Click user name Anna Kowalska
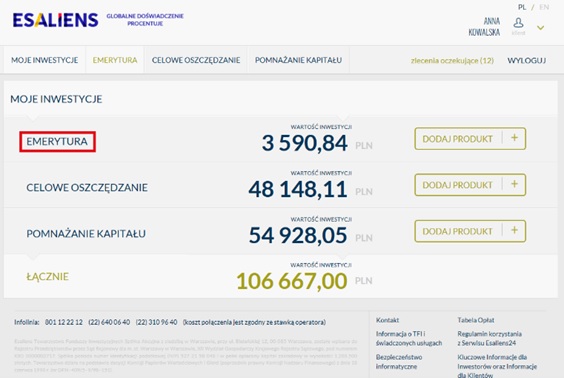This screenshot has width=564, height=378. point(484,27)
